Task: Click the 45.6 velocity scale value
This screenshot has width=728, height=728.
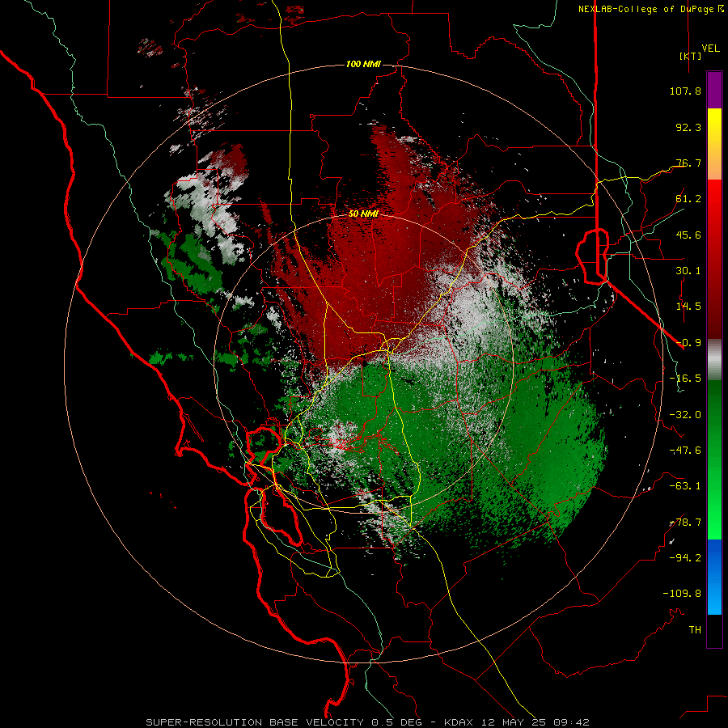Action: click(688, 235)
